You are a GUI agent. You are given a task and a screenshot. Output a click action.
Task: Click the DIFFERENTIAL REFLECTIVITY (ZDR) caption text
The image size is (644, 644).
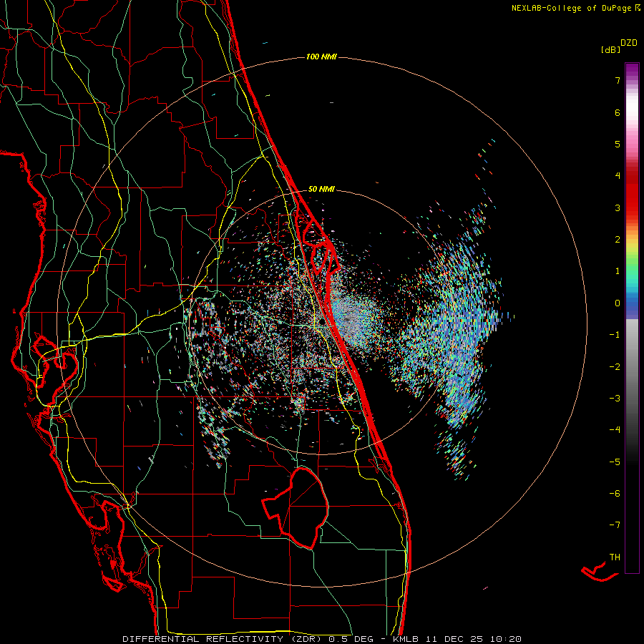(x=223, y=639)
